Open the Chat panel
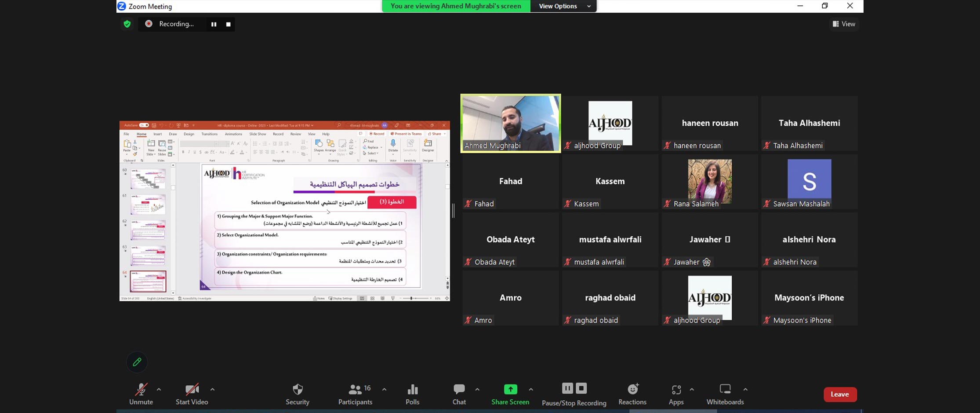Screen dimensions: 980x413 [x=459, y=394]
